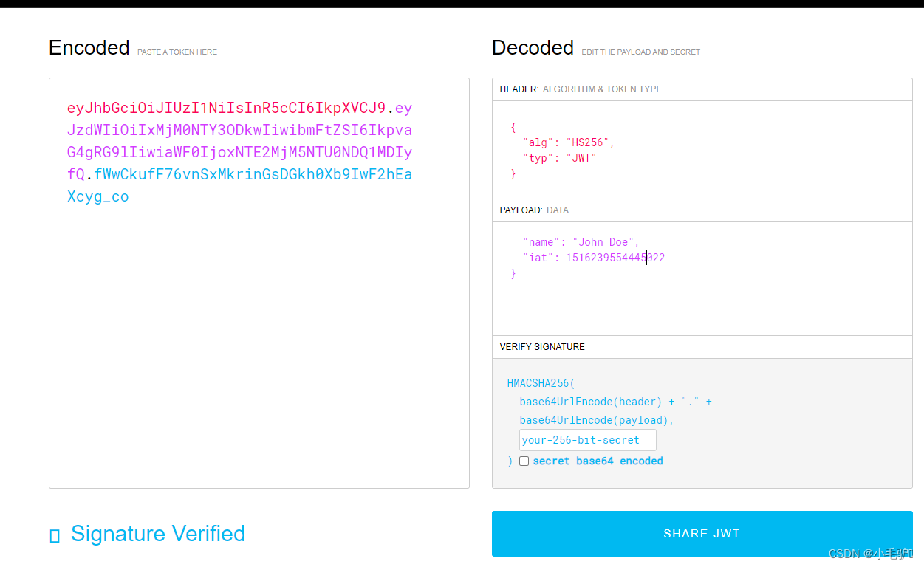Select the your-256-bit-secret input field
924x567 pixels.
pyautogui.click(x=587, y=439)
